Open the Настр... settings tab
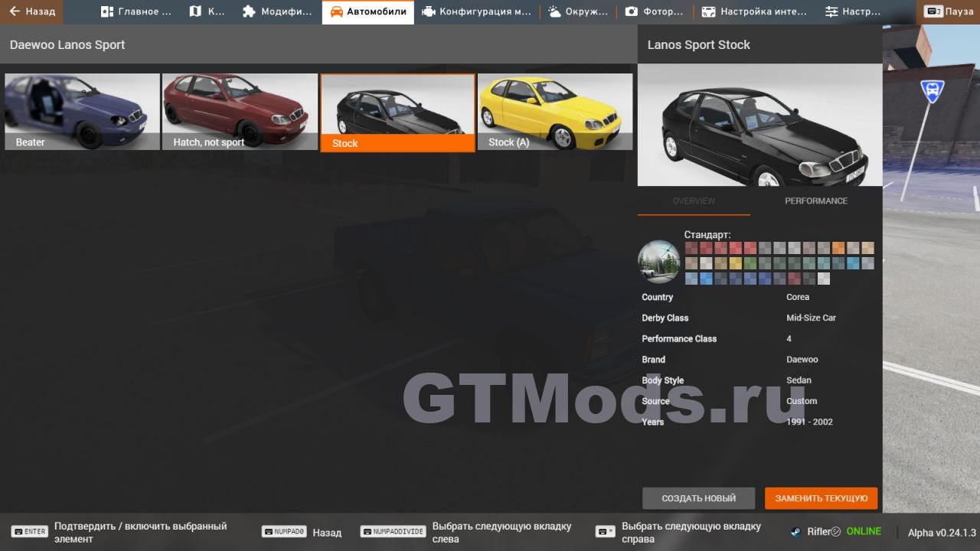The image size is (980, 551). click(x=853, y=11)
